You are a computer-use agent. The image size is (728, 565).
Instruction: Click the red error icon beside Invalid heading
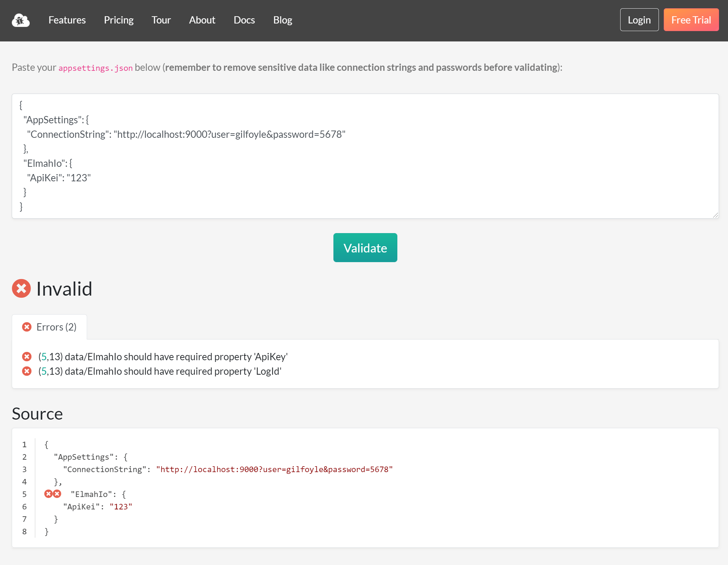point(21,289)
